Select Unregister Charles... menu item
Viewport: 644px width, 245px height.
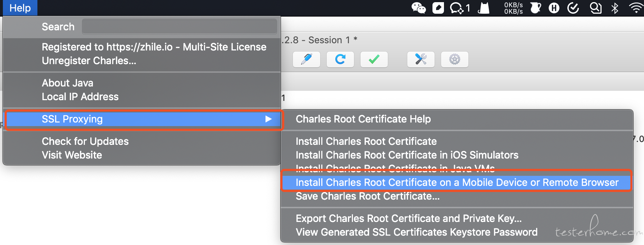[x=89, y=61]
